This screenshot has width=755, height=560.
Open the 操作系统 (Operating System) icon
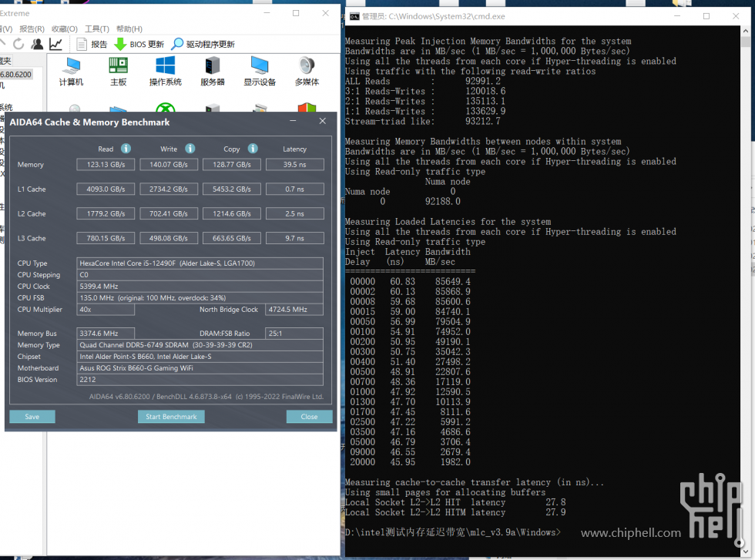(165, 72)
